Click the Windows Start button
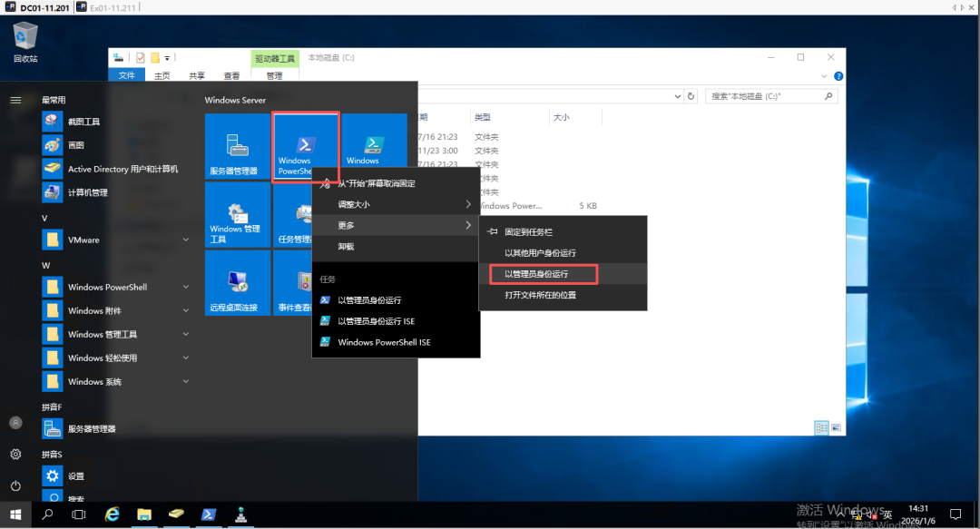This screenshot has height=529, width=980. pyautogui.click(x=15, y=514)
